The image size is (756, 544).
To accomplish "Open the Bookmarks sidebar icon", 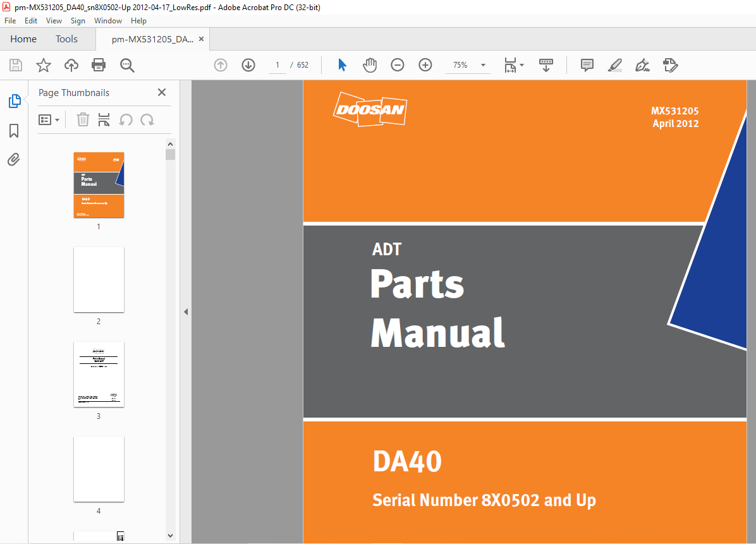I will coord(14,131).
